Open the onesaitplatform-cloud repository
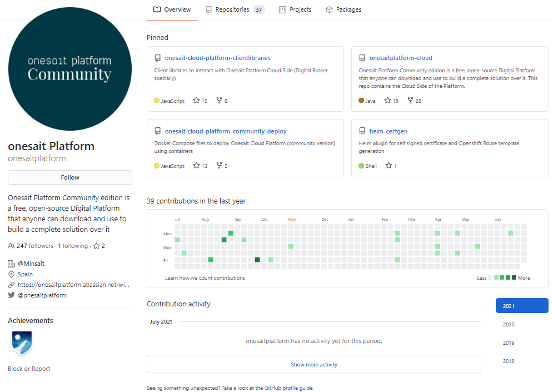 coord(401,58)
